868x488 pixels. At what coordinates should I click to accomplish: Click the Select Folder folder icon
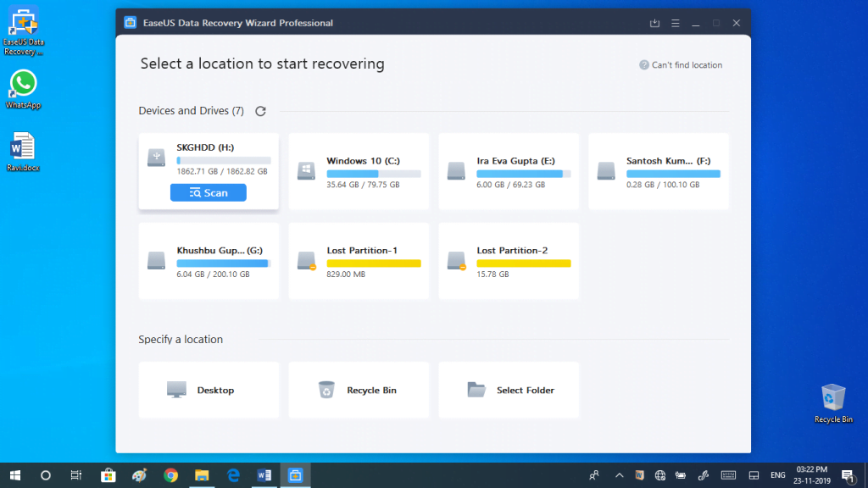(x=476, y=390)
